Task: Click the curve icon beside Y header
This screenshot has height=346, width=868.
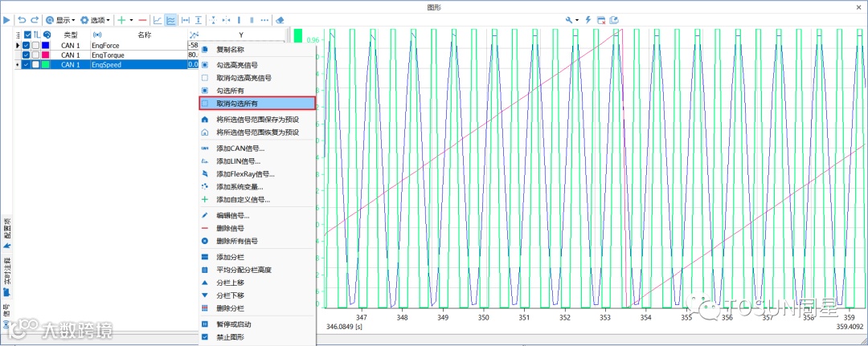Action: click(193, 35)
